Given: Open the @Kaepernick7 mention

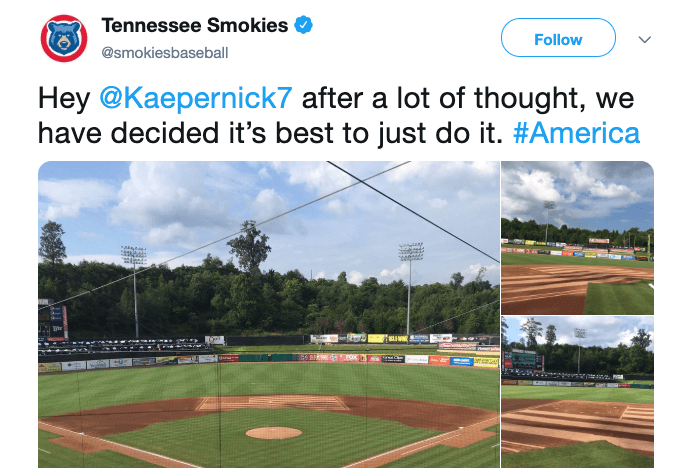Looking at the screenshot, I should click(196, 100).
